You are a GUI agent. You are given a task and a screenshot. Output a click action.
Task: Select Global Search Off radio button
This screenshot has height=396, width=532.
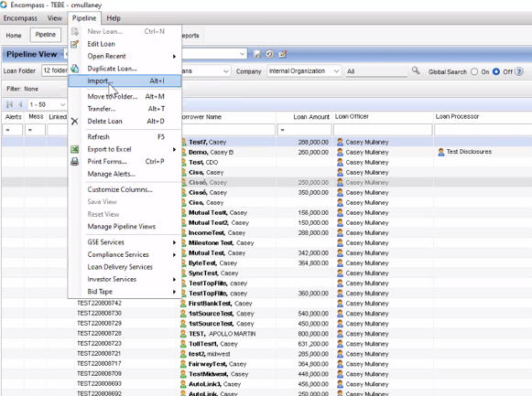point(496,71)
